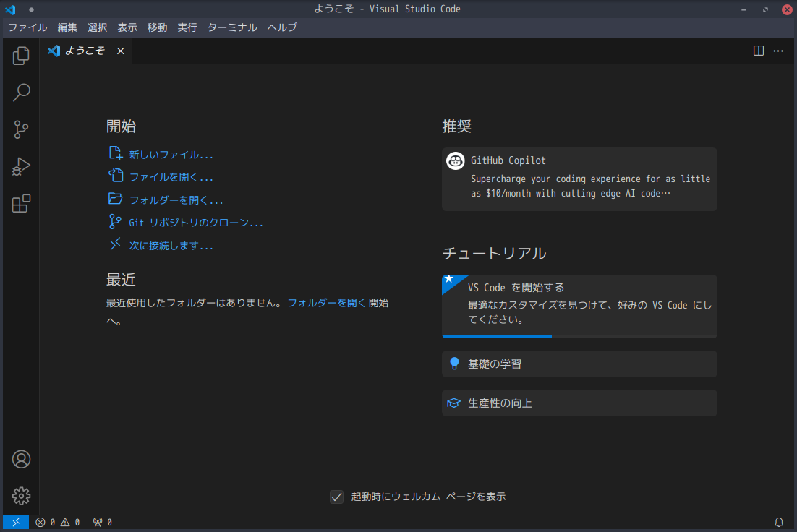Click the star badge on VS Code を開始する card
This screenshot has height=532, width=797.
tap(449, 279)
